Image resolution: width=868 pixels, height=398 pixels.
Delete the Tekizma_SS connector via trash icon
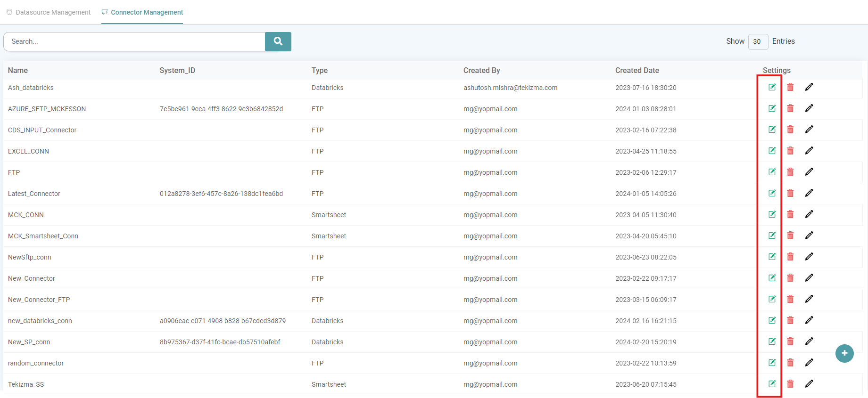pos(790,384)
